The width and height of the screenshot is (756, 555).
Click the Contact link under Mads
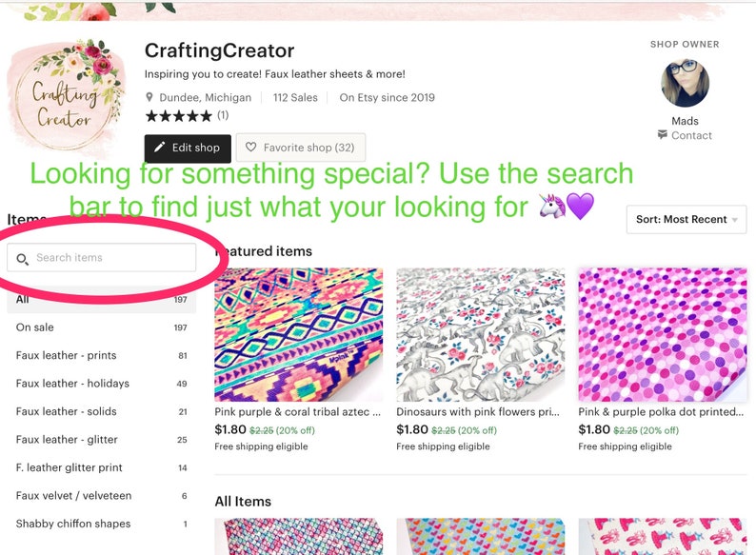(691, 135)
